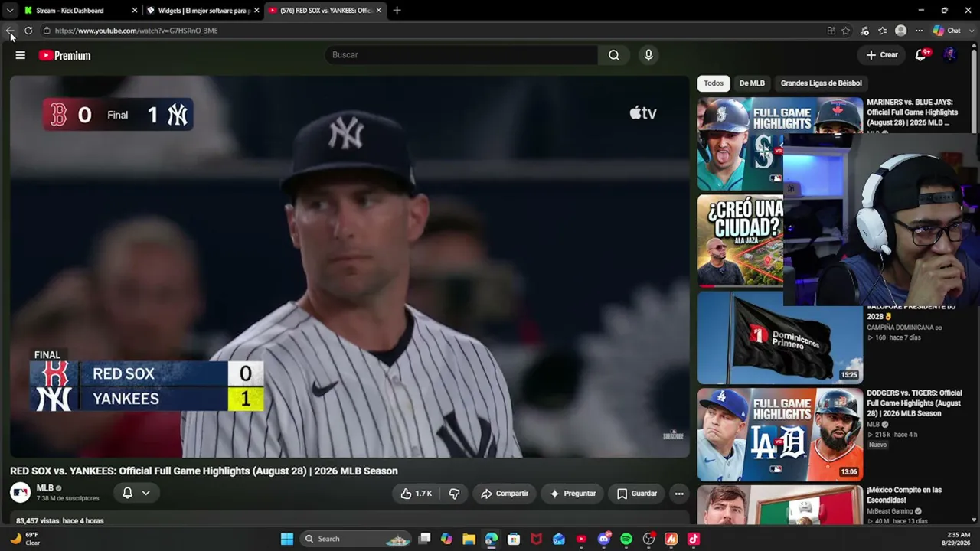Image resolution: width=980 pixels, height=551 pixels.
Task: Open the browser apps icon in address bar
Action: tap(831, 31)
